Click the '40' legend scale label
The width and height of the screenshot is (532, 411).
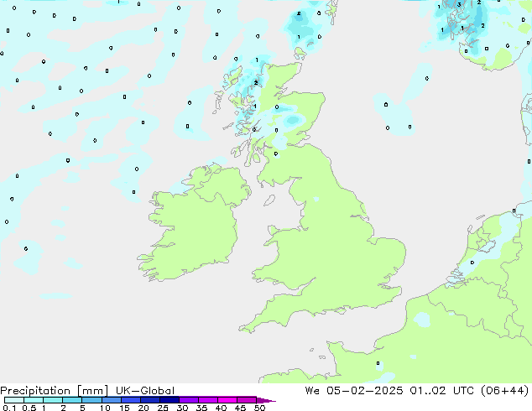click(221, 408)
